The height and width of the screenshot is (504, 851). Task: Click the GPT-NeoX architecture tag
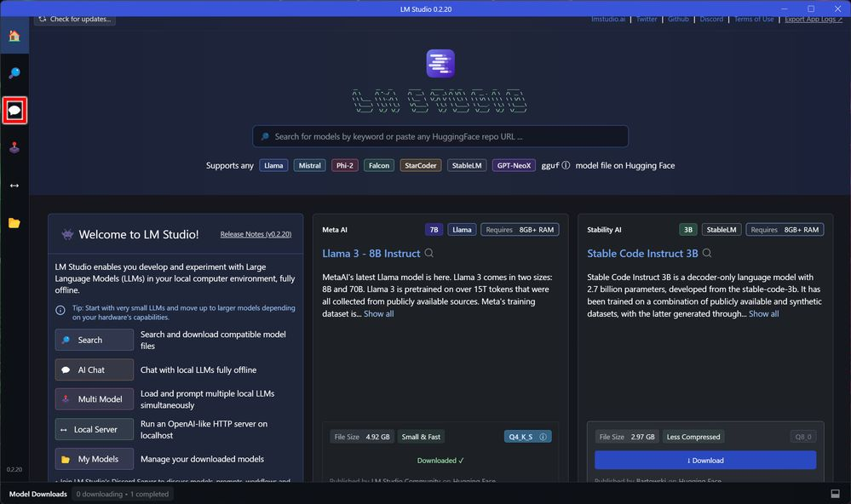[x=514, y=165]
